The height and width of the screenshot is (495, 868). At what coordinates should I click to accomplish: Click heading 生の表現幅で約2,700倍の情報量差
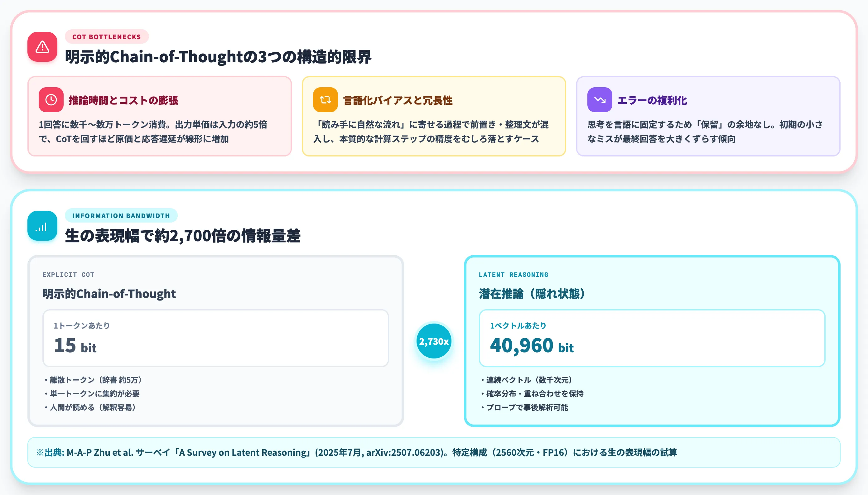coord(183,236)
